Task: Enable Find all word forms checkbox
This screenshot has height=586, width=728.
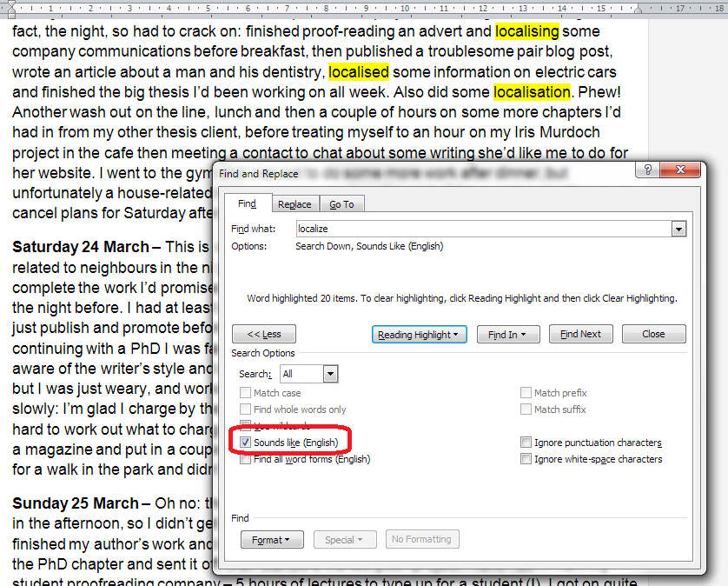Action: tap(246, 459)
